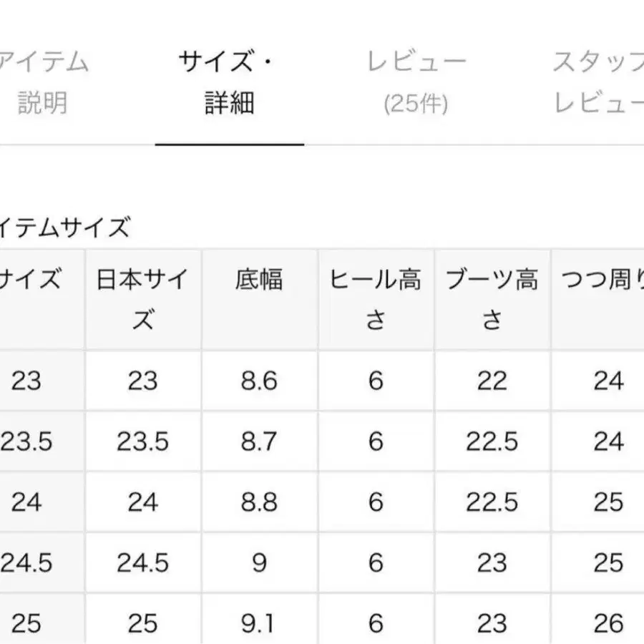Switch to the スタッフレビュー tab
644x644 pixels.
click(x=598, y=82)
